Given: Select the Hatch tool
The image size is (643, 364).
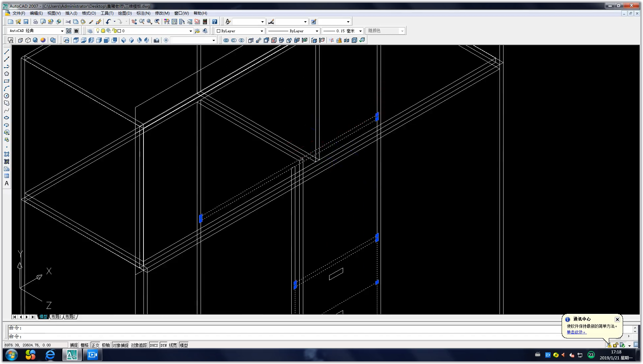Looking at the screenshot, I should coord(6,154).
